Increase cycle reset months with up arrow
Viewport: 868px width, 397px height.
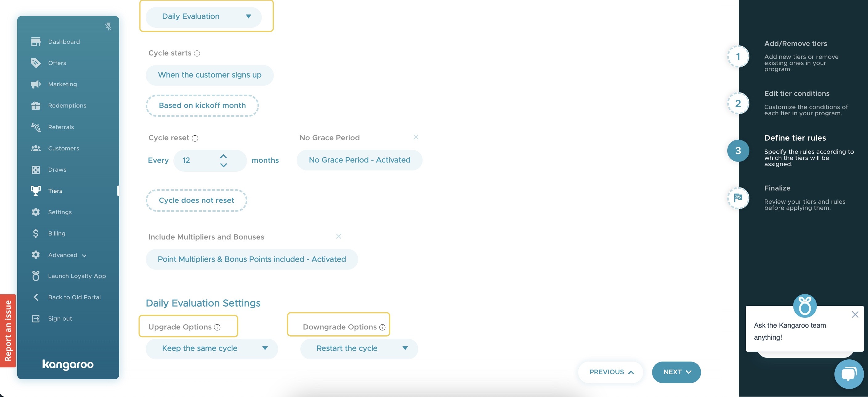coord(223,157)
